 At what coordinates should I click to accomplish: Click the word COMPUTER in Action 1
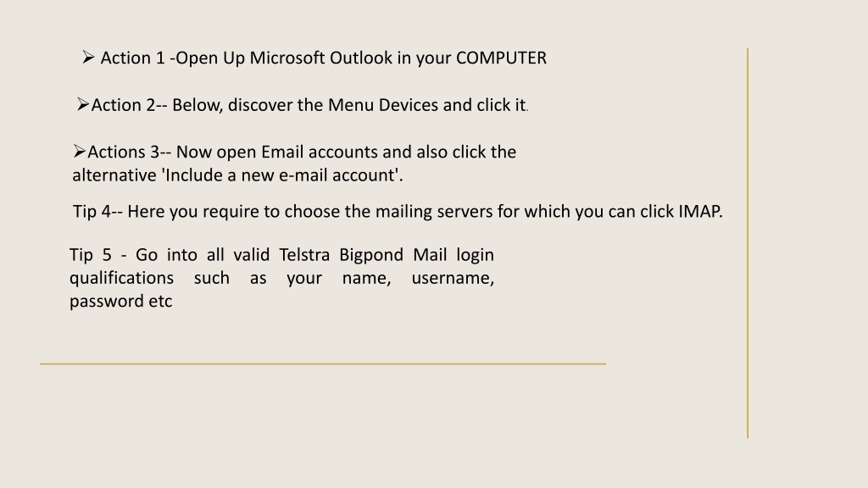[501, 58]
